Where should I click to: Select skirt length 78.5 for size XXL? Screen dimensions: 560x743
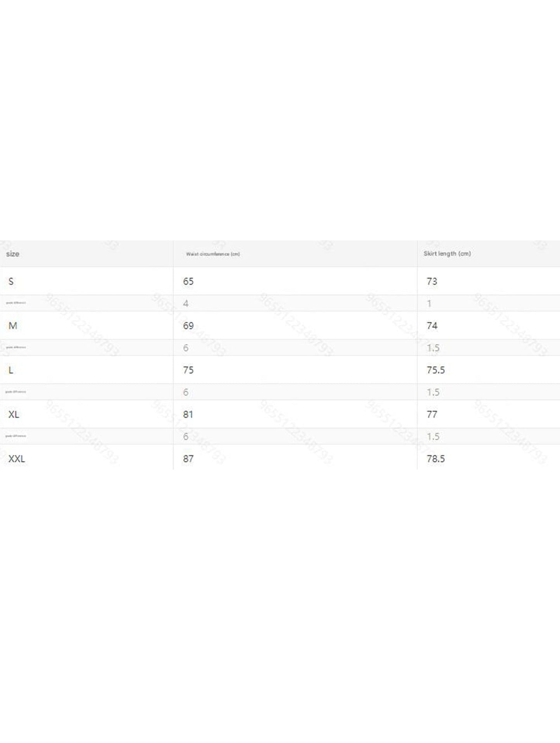(x=436, y=459)
